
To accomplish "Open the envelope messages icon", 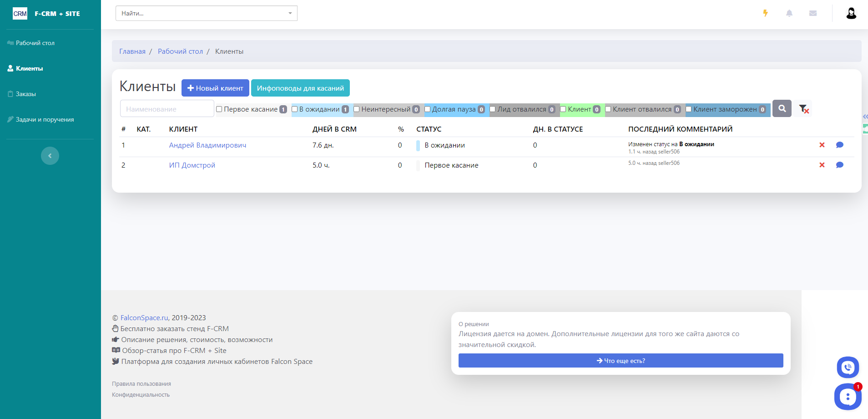I will pyautogui.click(x=813, y=13).
